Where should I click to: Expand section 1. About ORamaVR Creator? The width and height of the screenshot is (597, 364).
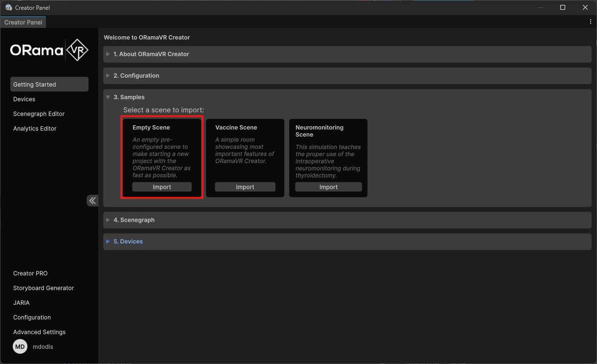(x=347, y=54)
